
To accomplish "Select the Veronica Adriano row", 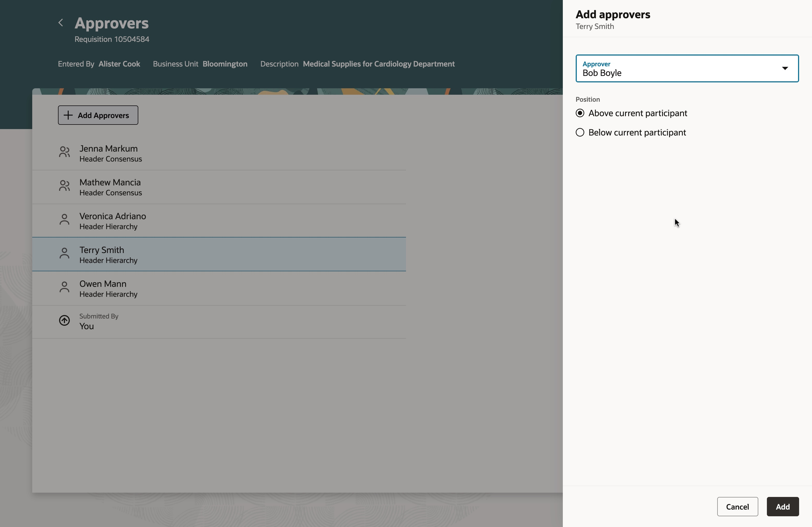I will (219, 221).
